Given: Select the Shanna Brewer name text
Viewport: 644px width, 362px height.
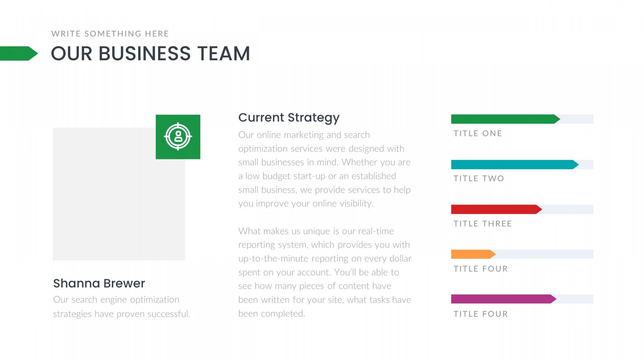Looking at the screenshot, I should tap(99, 283).
